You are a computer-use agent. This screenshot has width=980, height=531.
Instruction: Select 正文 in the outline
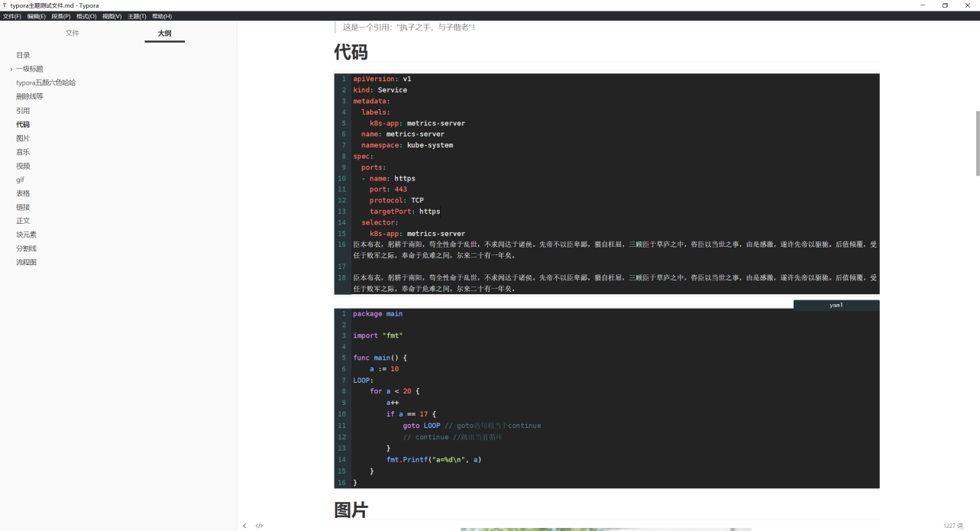click(x=23, y=221)
